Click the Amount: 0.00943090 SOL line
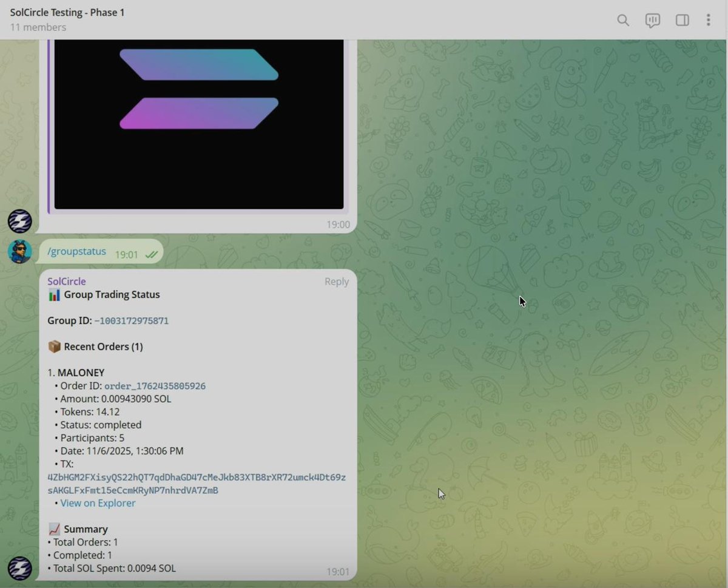 pyautogui.click(x=115, y=399)
